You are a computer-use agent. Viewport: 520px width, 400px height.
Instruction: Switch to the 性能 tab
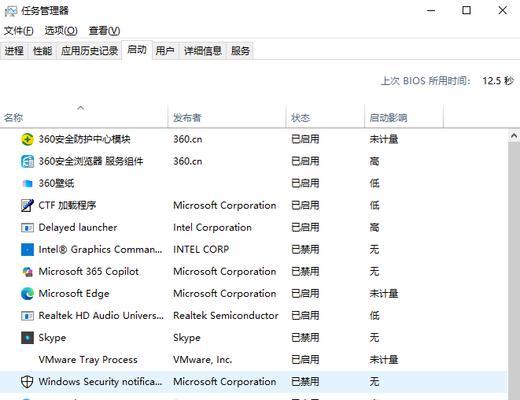(42, 51)
